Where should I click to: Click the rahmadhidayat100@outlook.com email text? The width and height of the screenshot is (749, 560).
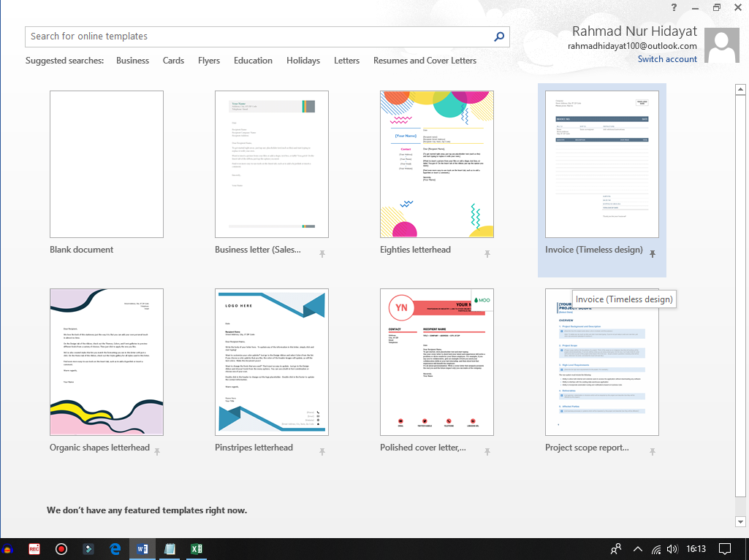coord(632,46)
